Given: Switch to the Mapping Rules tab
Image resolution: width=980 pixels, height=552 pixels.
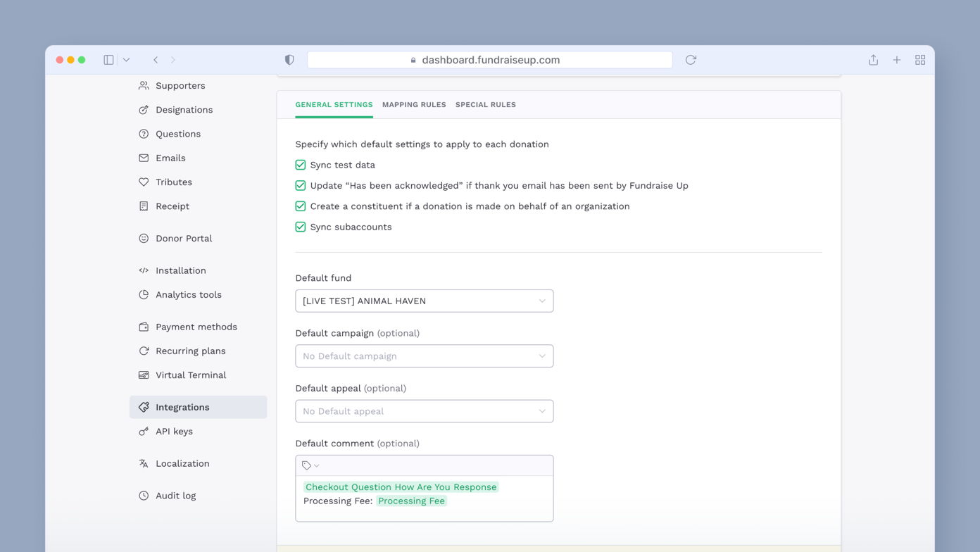Looking at the screenshot, I should point(414,104).
